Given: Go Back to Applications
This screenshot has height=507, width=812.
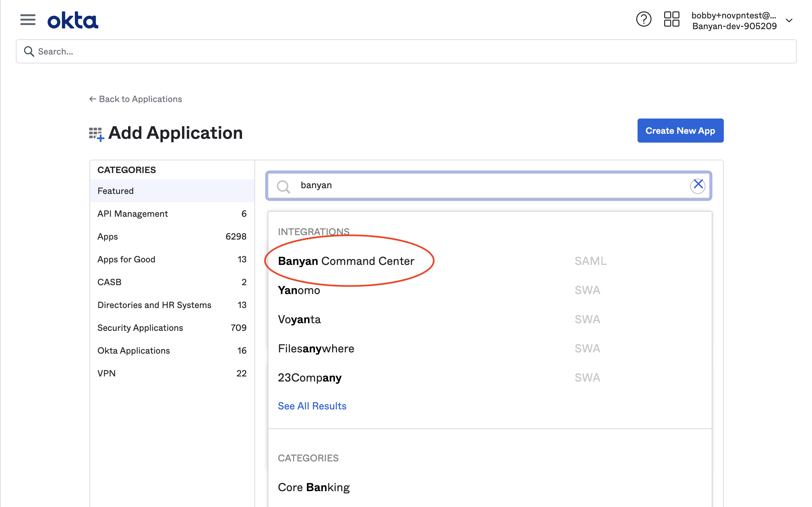Looking at the screenshot, I should pos(135,99).
